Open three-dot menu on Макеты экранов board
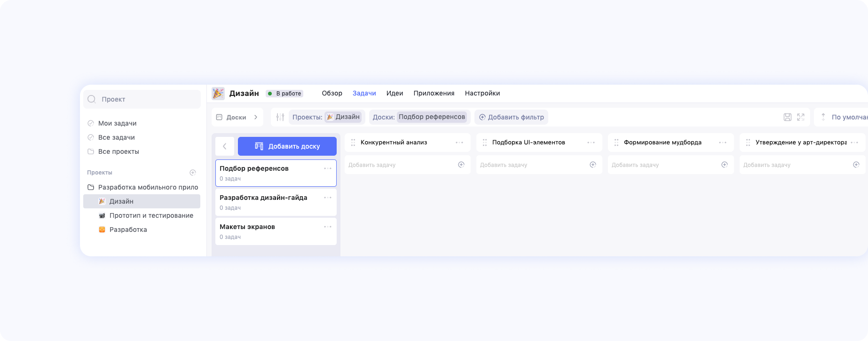The width and height of the screenshot is (868, 341). point(328,227)
